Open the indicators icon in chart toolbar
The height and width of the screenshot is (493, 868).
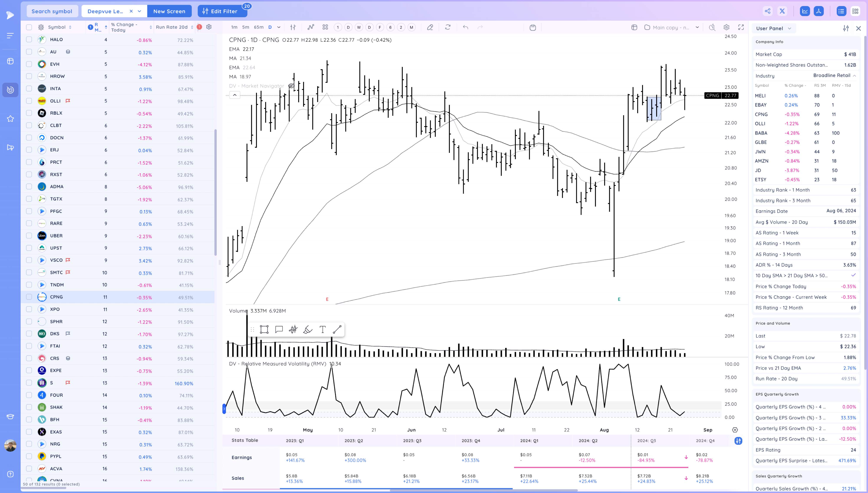[x=311, y=27]
